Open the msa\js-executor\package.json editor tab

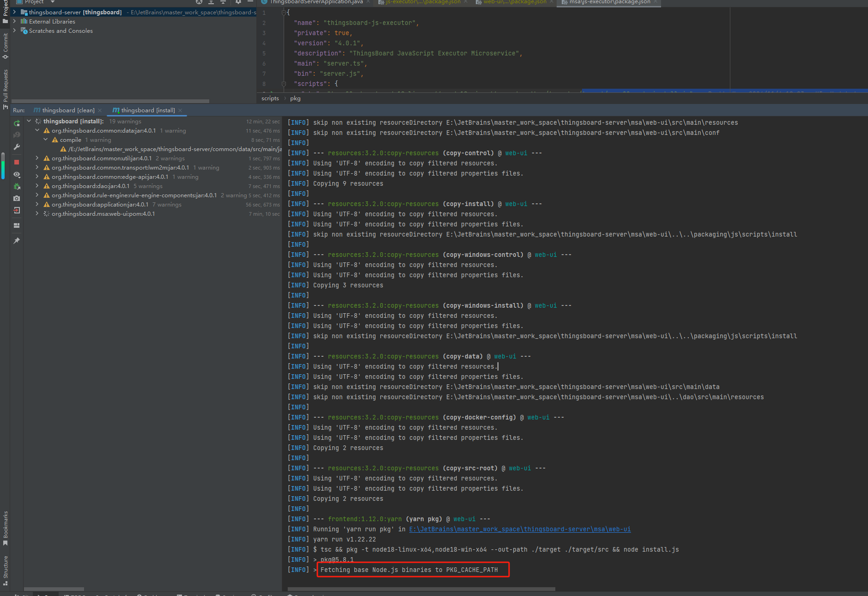point(609,2)
